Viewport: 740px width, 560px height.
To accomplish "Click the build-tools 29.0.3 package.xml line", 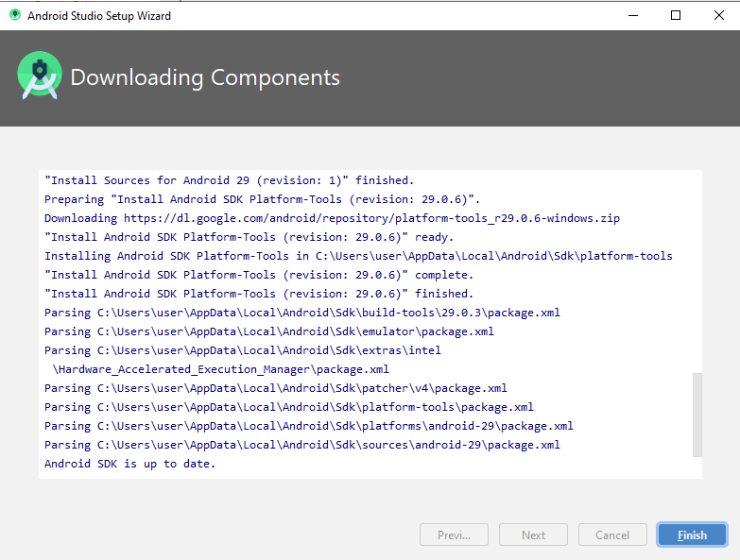I will point(302,313).
